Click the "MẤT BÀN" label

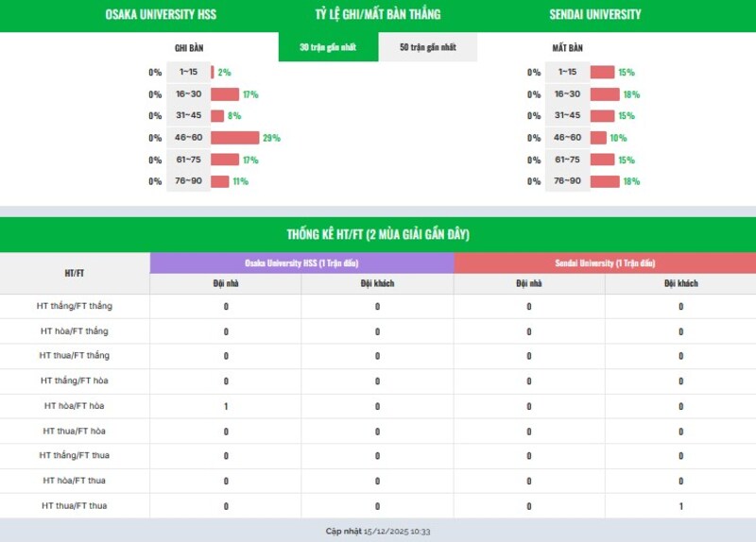567,48
